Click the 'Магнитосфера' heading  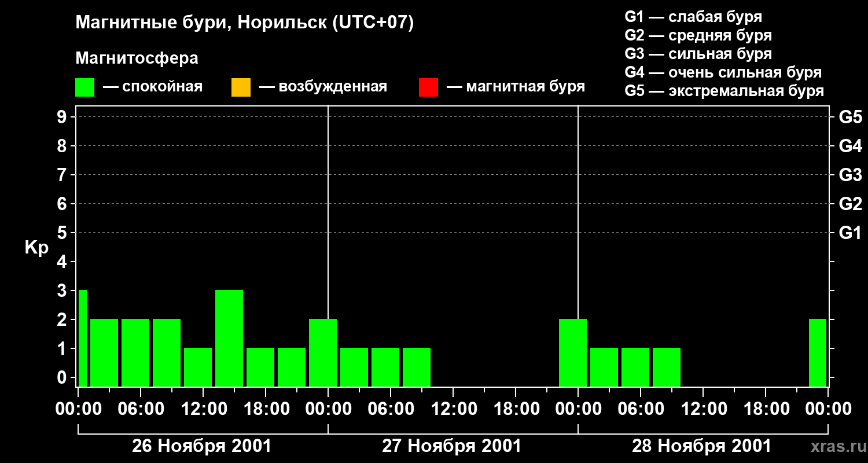[x=137, y=58]
